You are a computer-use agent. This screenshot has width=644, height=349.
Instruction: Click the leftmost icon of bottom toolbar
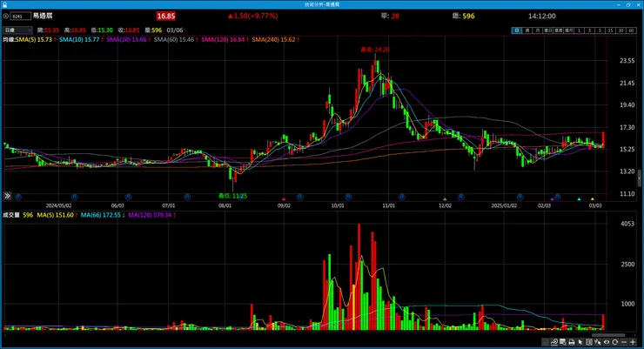click(x=545, y=342)
